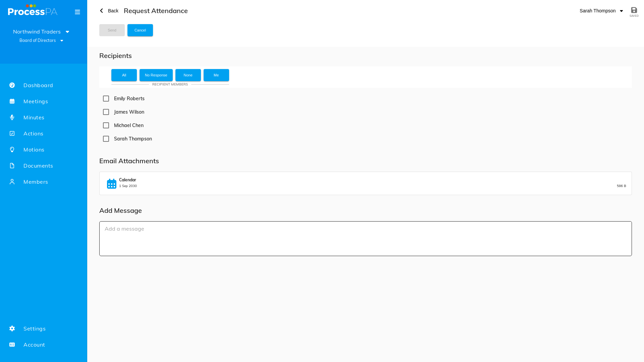Click the Actions checkbox icon in sidebar

pos(12,133)
